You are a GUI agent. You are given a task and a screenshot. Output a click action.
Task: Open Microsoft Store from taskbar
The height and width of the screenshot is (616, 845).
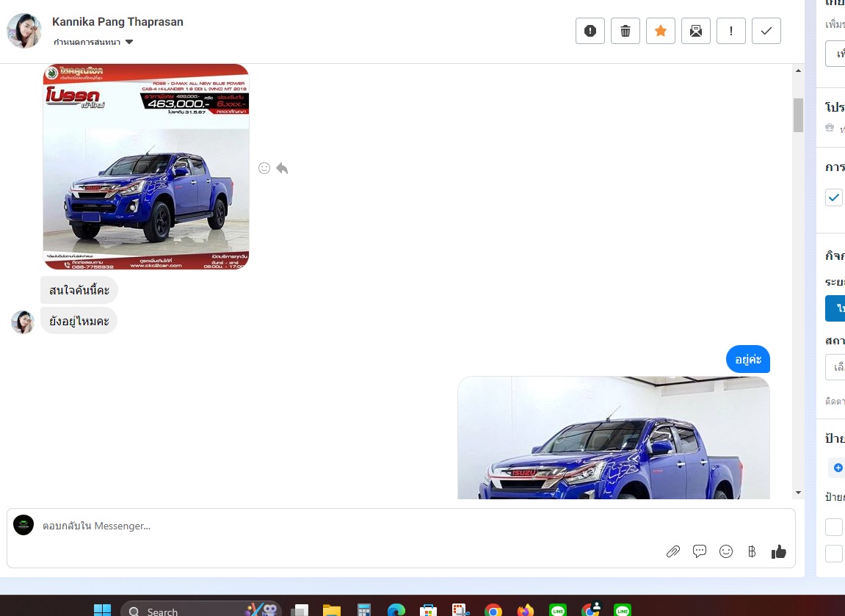tap(429, 611)
